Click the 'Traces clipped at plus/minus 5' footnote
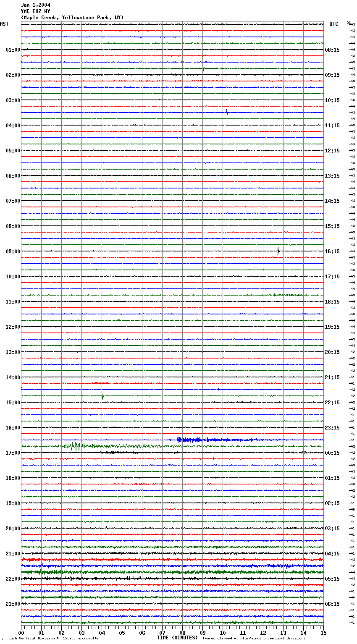The width and height of the screenshot is (357, 644). pos(254,638)
